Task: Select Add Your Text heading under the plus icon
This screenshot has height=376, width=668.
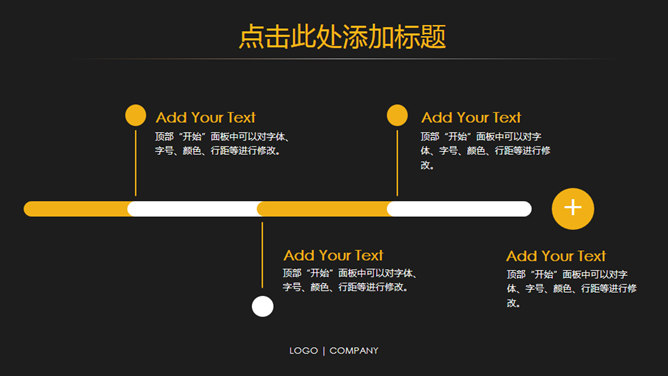Action: pos(556,256)
